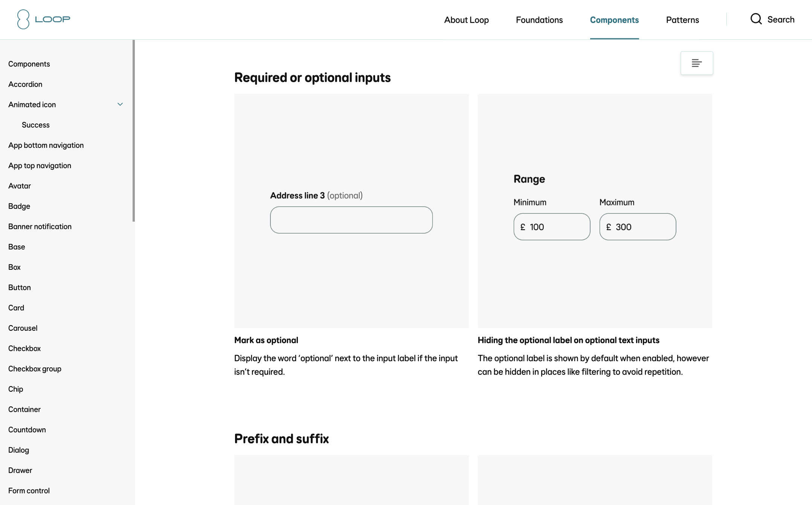Click the search magnifier icon

[756, 19]
